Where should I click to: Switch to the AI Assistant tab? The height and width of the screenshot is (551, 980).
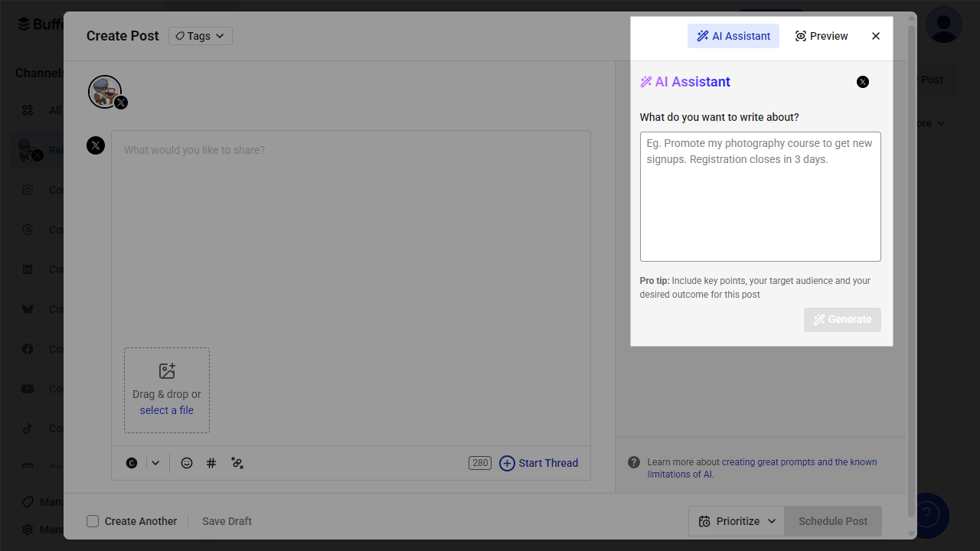(x=733, y=36)
